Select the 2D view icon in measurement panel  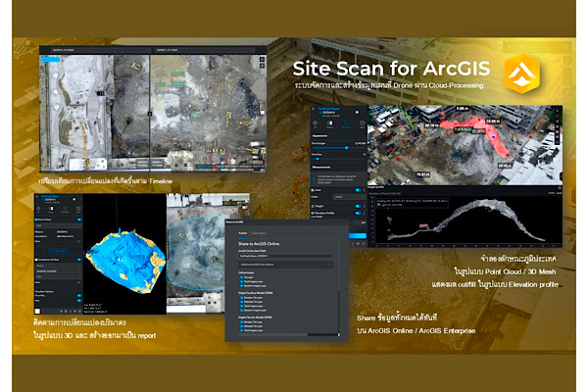315,123
